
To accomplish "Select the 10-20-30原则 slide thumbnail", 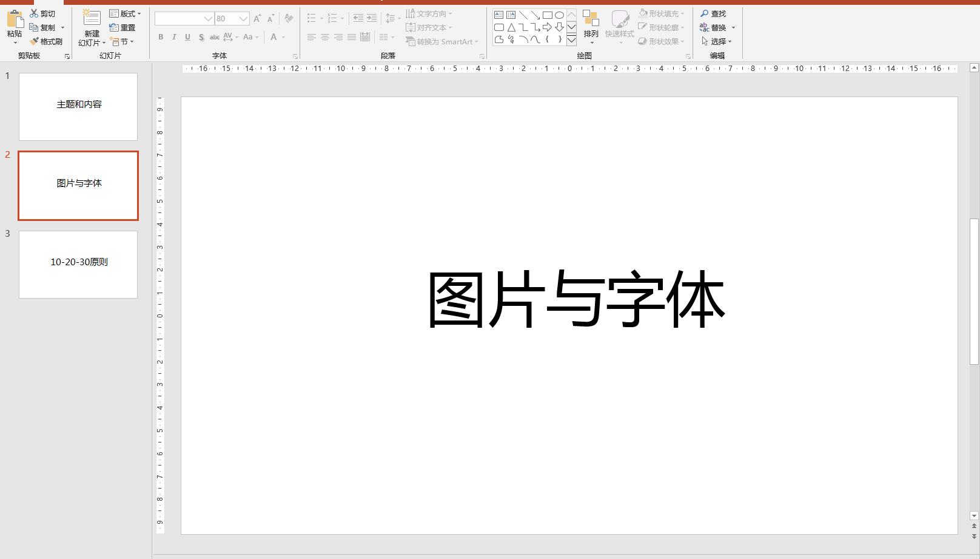I will click(x=78, y=265).
